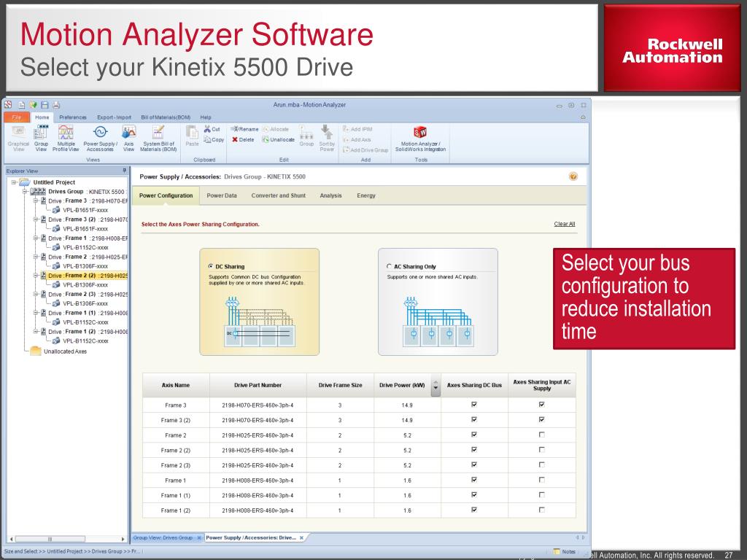Open the File menu tab

coord(17,117)
